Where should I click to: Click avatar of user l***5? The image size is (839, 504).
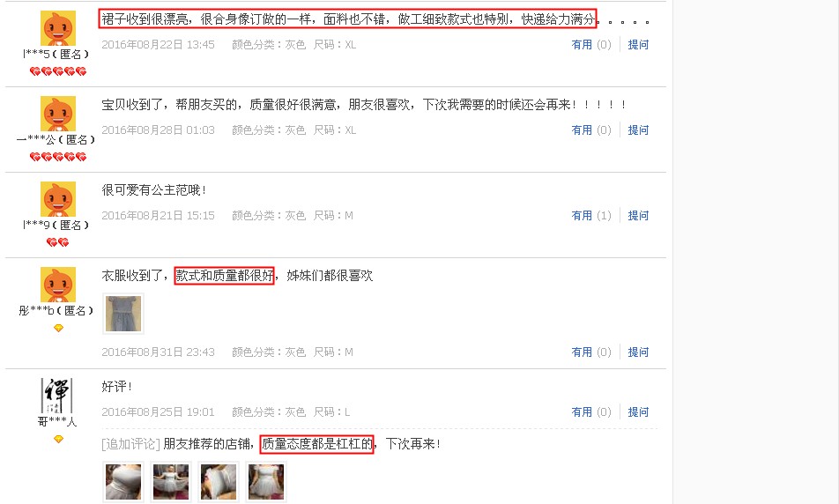pyautogui.click(x=58, y=28)
